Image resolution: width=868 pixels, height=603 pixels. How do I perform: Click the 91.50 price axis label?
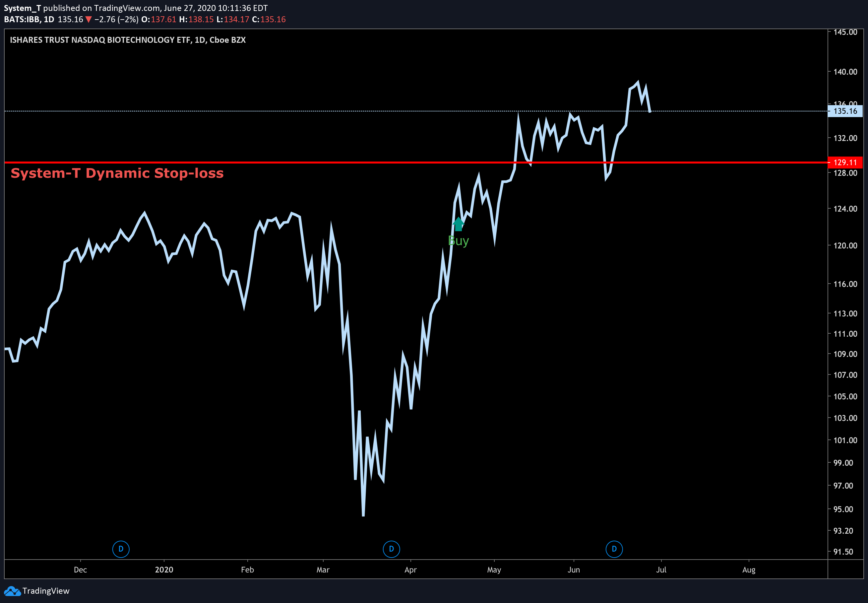[x=843, y=552]
